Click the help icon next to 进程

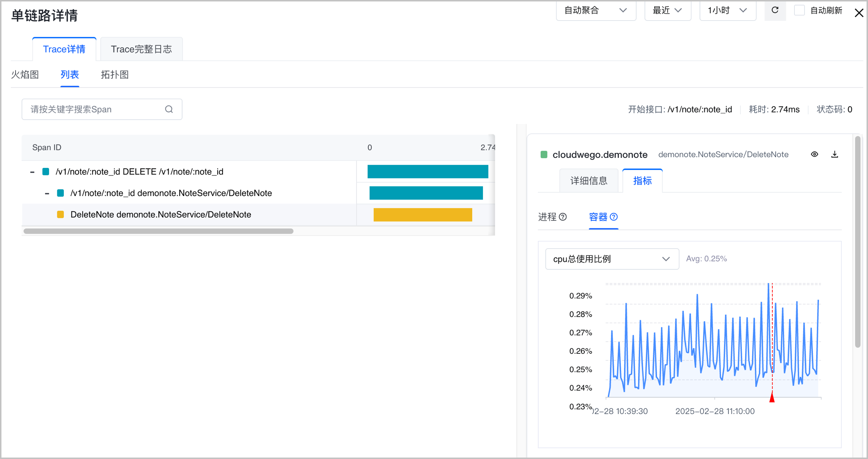point(563,217)
